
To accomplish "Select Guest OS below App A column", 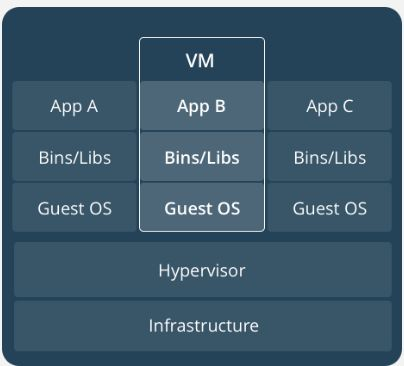I will [75, 207].
